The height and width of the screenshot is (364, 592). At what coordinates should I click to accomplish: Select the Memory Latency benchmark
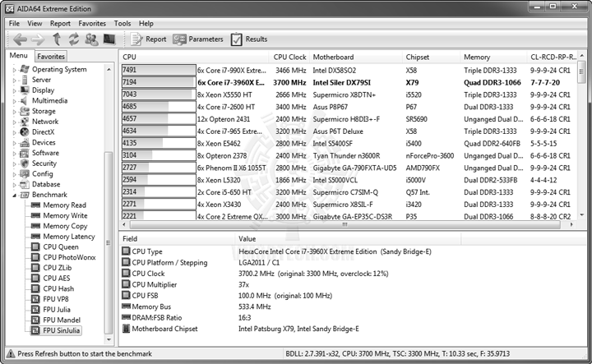(x=69, y=237)
